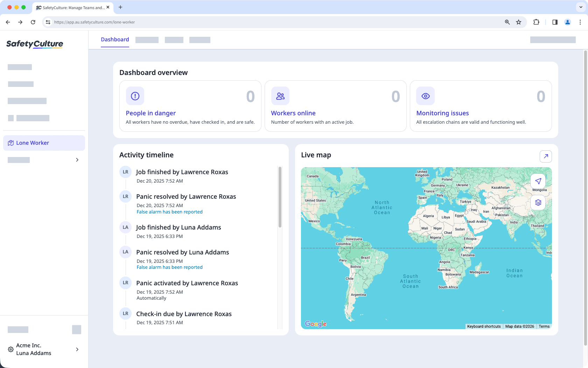Select the Lone Worker icon in the sidebar
588x368 pixels.
10,143
